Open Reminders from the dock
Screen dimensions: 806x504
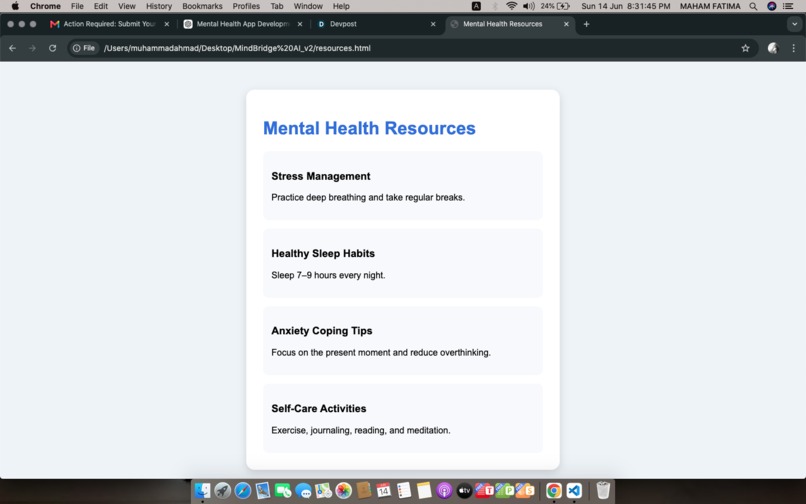[404, 491]
